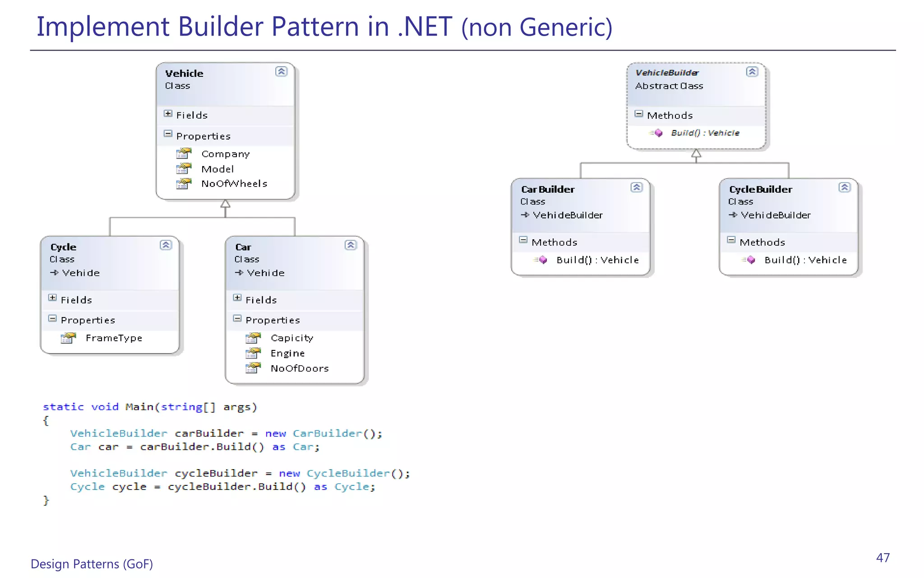Viewport: 924px width, 578px height.
Task: Expand the Vehicle Fields section
Action: (x=168, y=114)
